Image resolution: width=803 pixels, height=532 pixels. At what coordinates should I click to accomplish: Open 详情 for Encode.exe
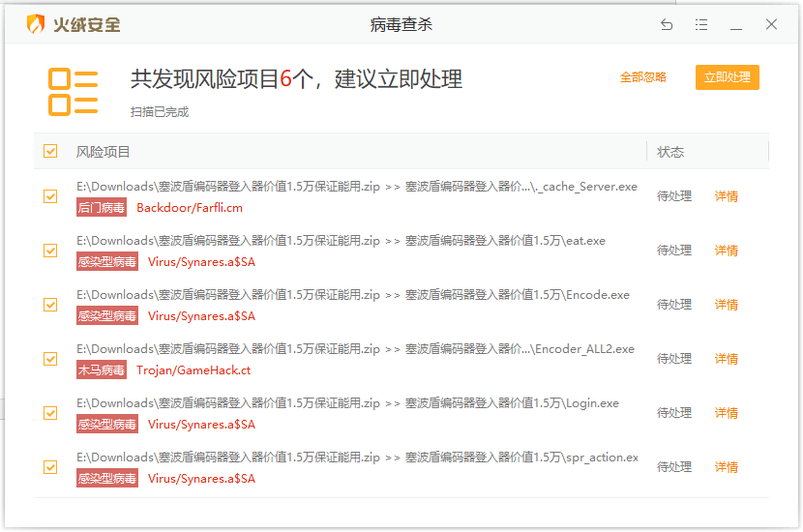[727, 305]
